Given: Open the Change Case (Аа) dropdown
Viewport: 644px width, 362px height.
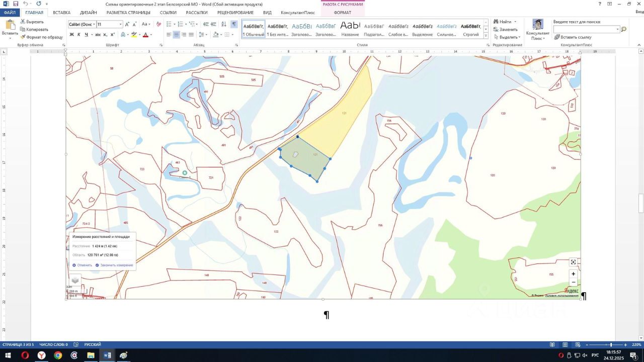Looking at the screenshot, I should 146,24.
